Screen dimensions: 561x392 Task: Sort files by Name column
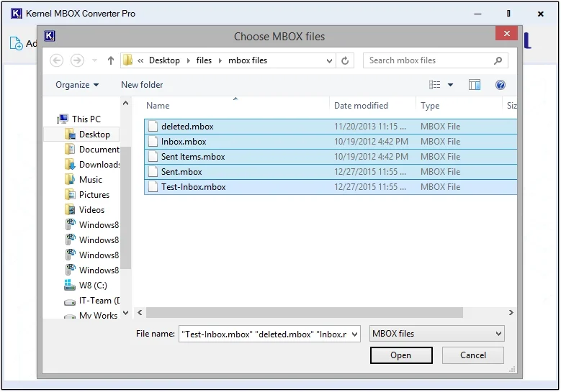[158, 106]
